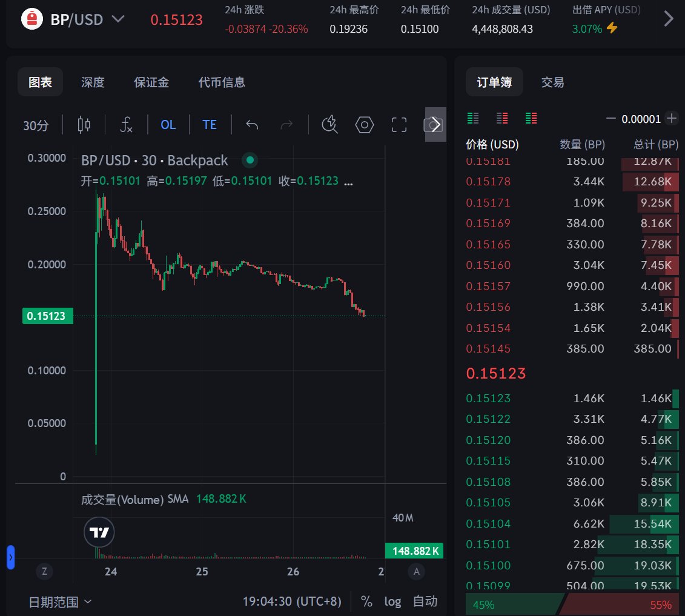Select bid price 0.15104 in order book
The width and height of the screenshot is (685, 616).
pos(488,523)
